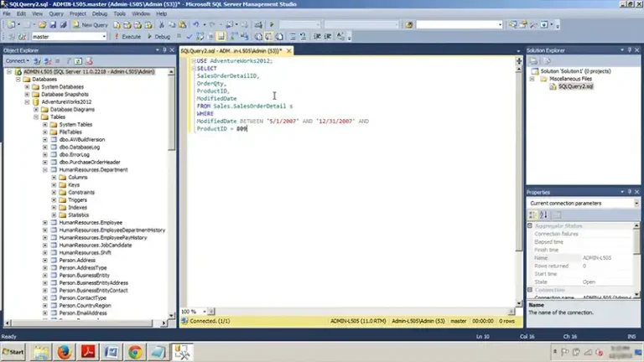Image resolution: width=644 pixels, height=362 pixels.
Task: Open Firefox from the taskbar
Action: tap(64, 352)
